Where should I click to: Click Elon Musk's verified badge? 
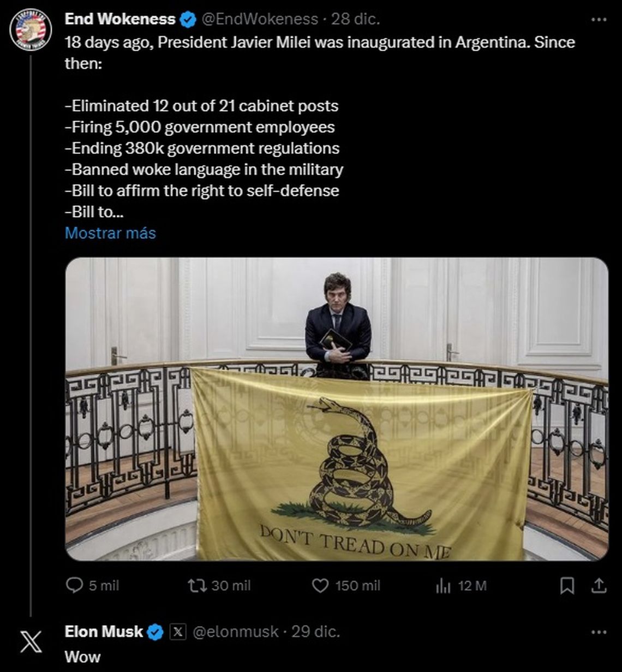coord(155,632)
